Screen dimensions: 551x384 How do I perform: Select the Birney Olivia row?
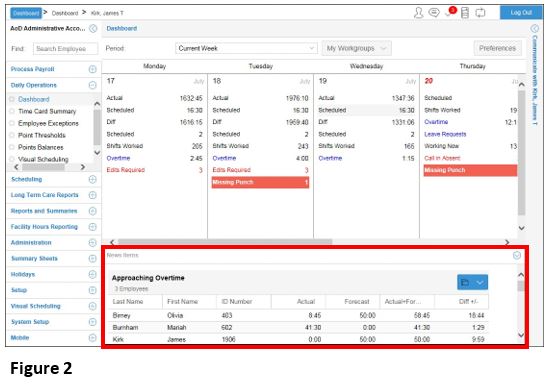[299, 315]
